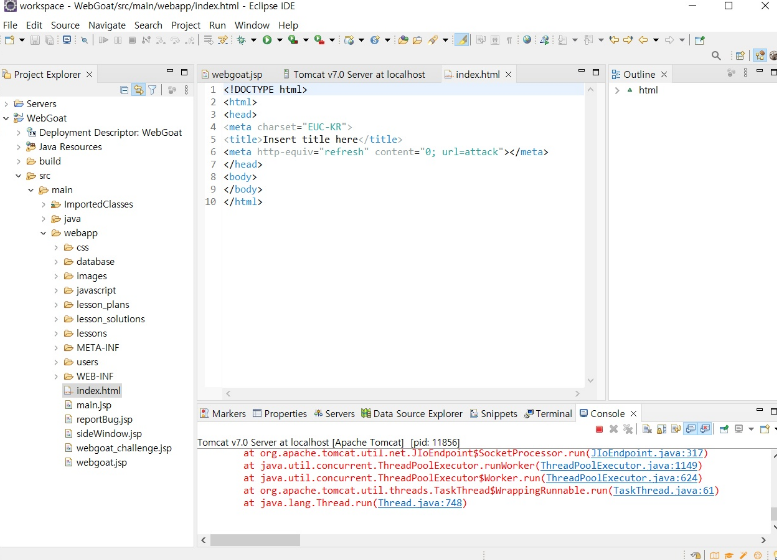The height and width of the screenshot is (560, 777).
Task: Open the web browser globe icon
Action: coord(527,40)
